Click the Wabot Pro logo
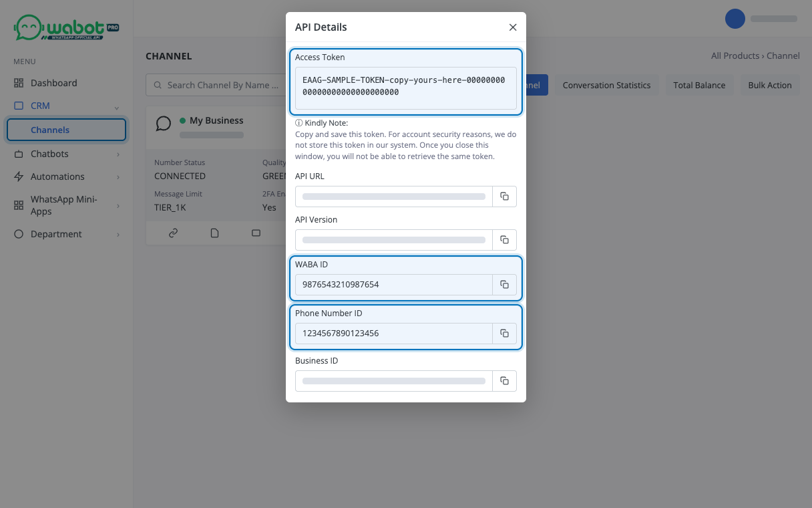Image resolution: width=812 pixels, height=508 pixels. coord(66,28)
